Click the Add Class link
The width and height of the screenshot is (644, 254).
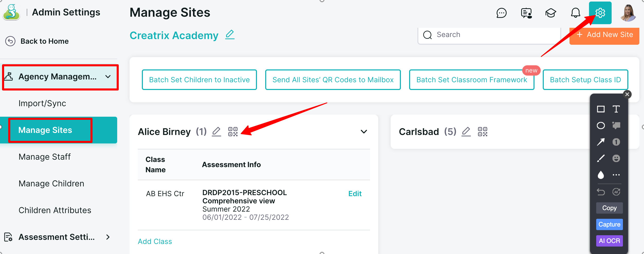click(x=155, y=241)
